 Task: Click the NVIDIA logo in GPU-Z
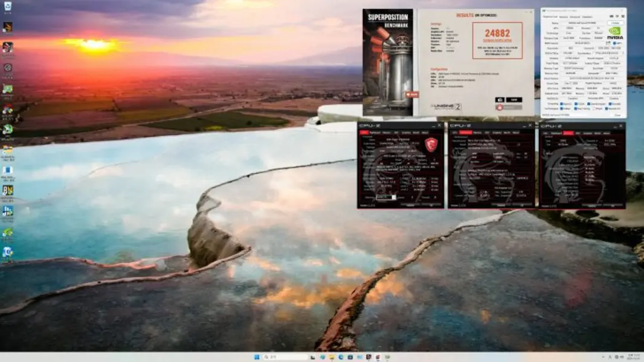pos(614,32)
